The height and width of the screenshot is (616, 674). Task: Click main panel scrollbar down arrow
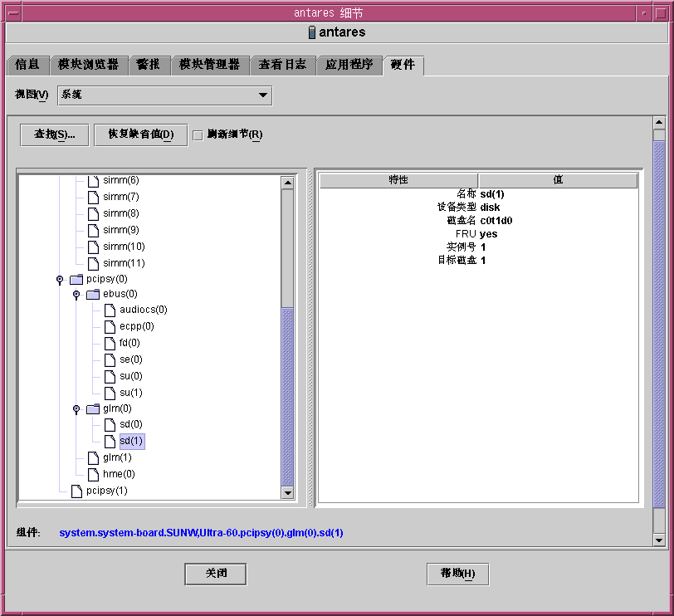coord(659,540)
